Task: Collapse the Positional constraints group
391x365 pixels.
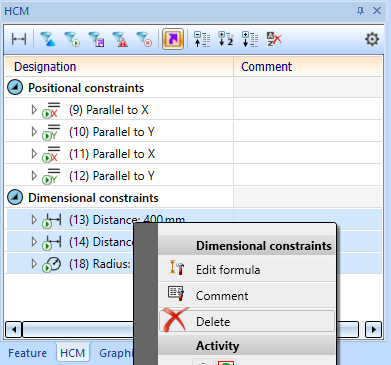Action: coord(15,88)
